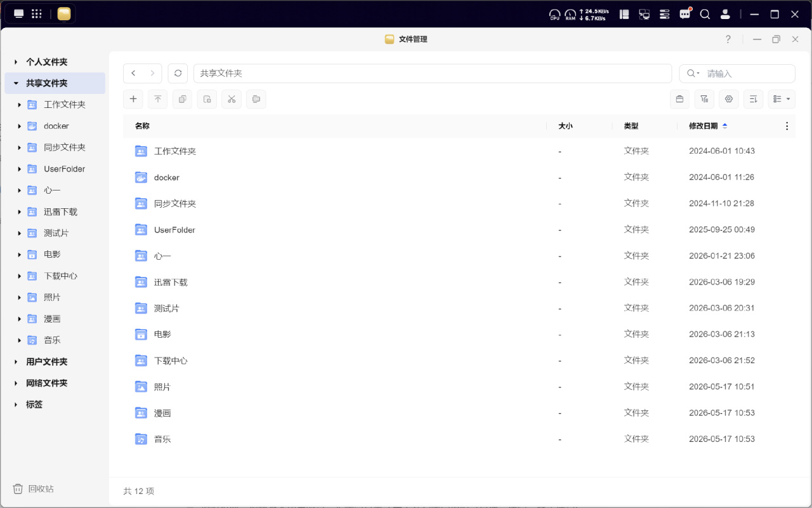Click the refresh button beside the path bar
Screen dimensions: 812x508
178,73
